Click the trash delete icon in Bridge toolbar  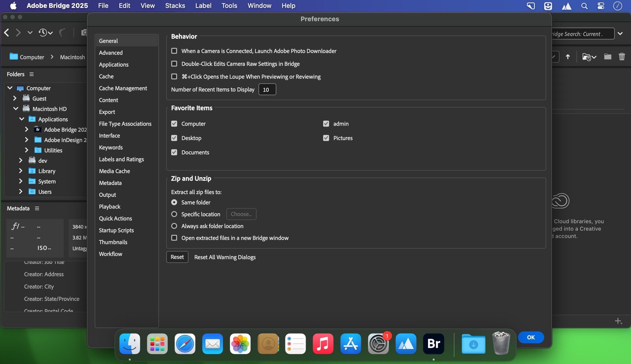pos(622,57)
